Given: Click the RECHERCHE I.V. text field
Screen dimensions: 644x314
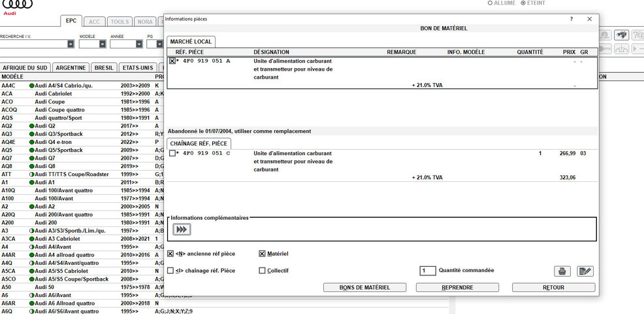Looking at the screenshot, I should coord(33,44).
